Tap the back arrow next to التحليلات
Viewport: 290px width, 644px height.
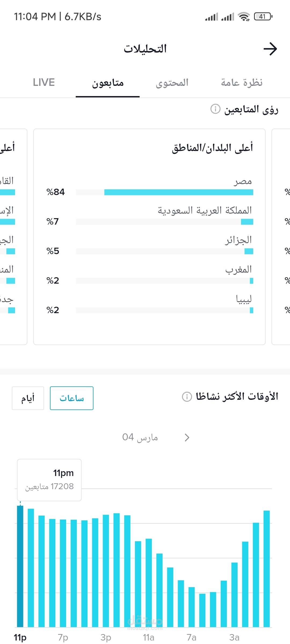[x=270, y=49]
